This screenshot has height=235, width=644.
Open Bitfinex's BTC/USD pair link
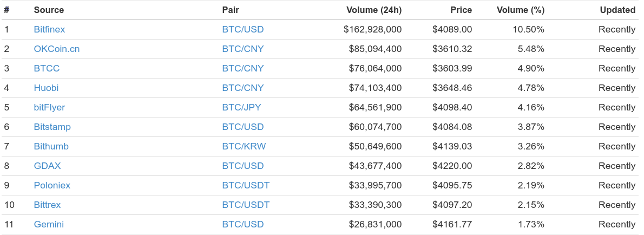click(x=243, y=30)
